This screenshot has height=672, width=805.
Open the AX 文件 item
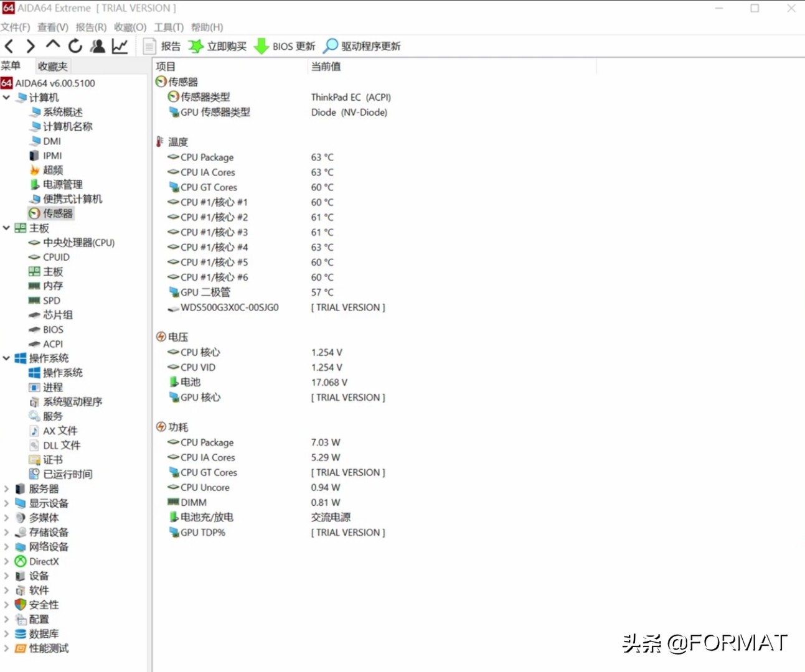[53, 431]
